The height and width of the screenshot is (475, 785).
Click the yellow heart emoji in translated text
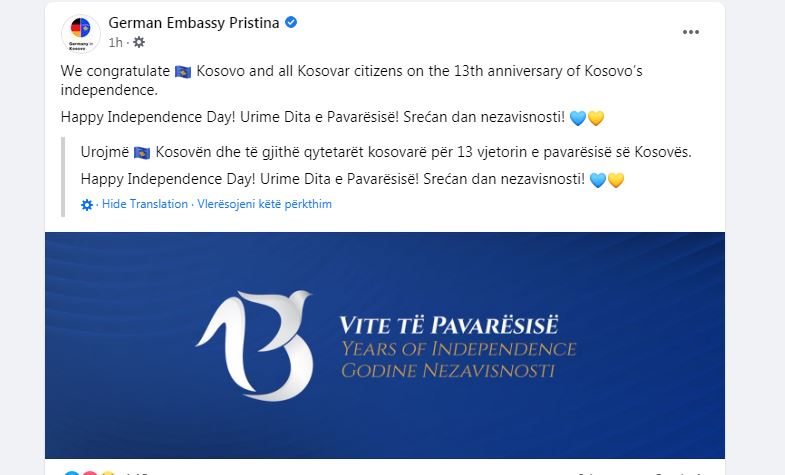pyautogui.click(x=616, y=180)
